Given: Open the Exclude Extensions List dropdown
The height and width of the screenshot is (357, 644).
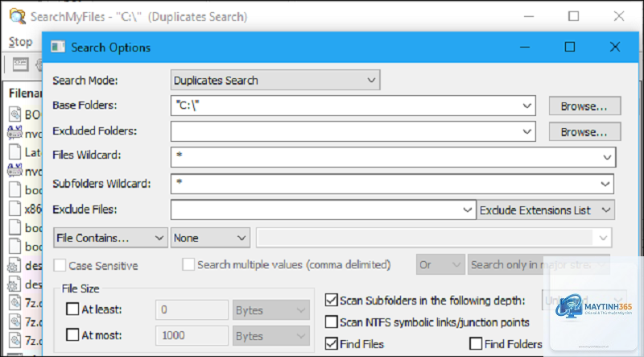Looking at the screenshot, I should pyautogui.click(x=546, y=210).
